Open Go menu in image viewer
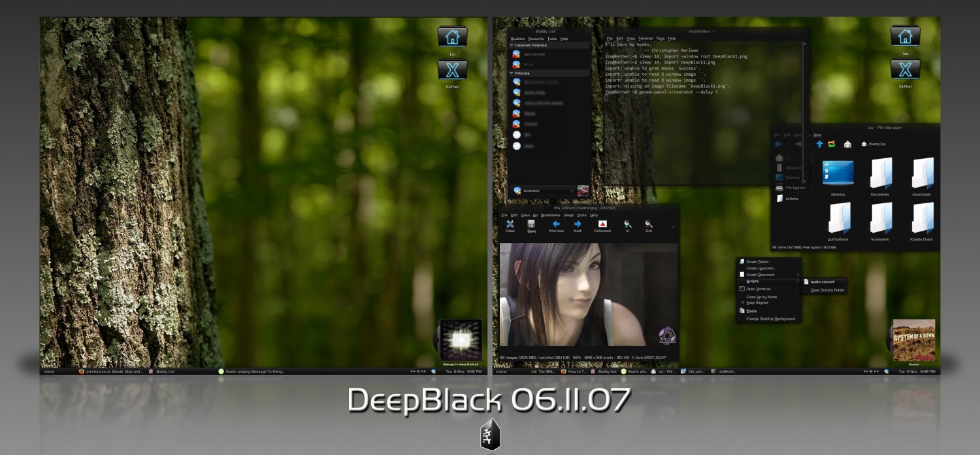Screen dimensions: 980x455 [x=535, y=215]
